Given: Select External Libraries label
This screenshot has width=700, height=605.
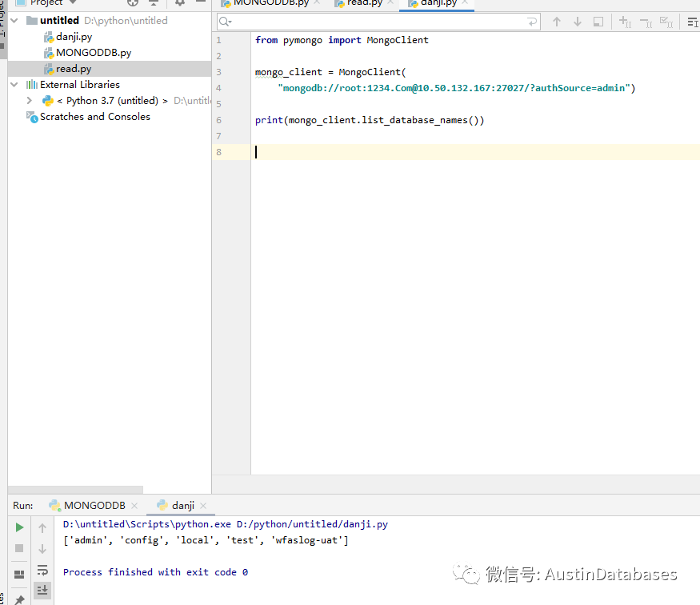Looking at the screenshot, I should point(80,84).
